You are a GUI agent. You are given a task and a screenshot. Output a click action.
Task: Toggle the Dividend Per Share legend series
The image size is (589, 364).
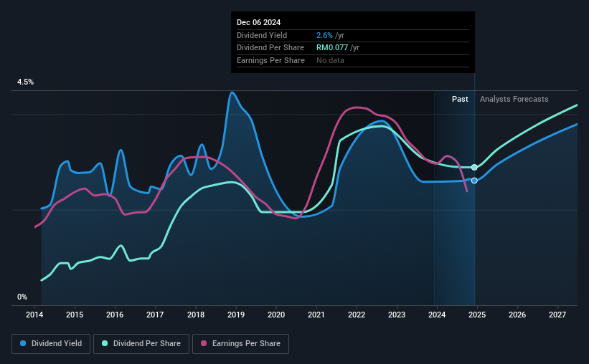[x=141, y=344]
